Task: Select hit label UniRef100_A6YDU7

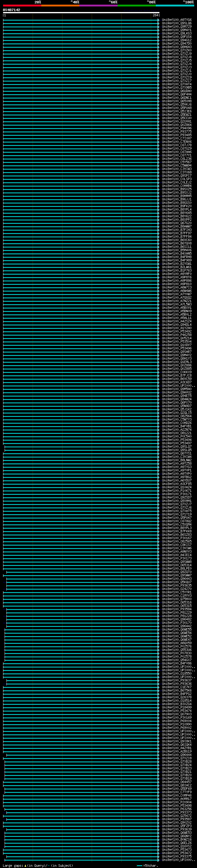Action: [x=177, y=480]
